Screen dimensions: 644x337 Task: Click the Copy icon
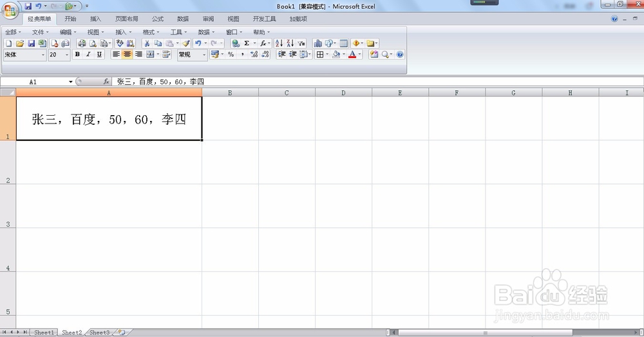click(x=158, y=43)
